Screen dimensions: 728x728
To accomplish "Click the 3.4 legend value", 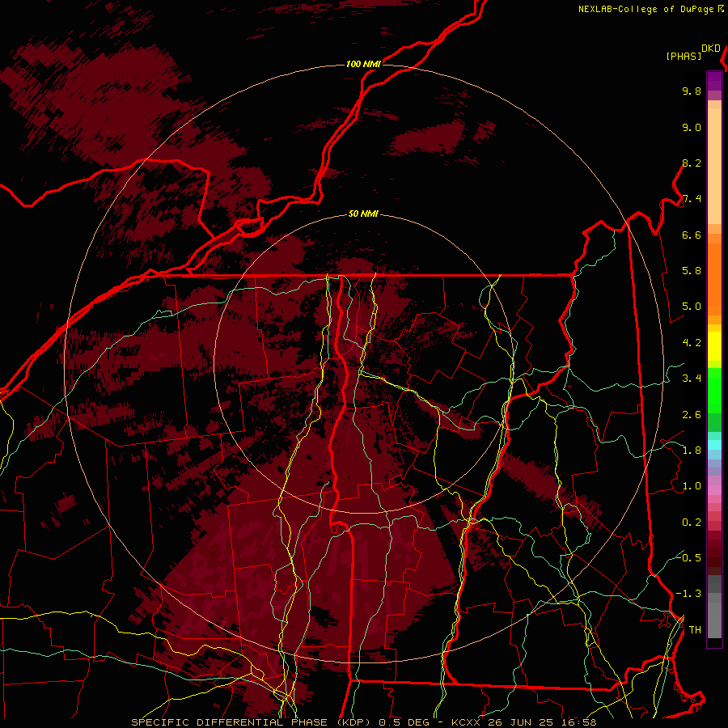I will point(692,379).
